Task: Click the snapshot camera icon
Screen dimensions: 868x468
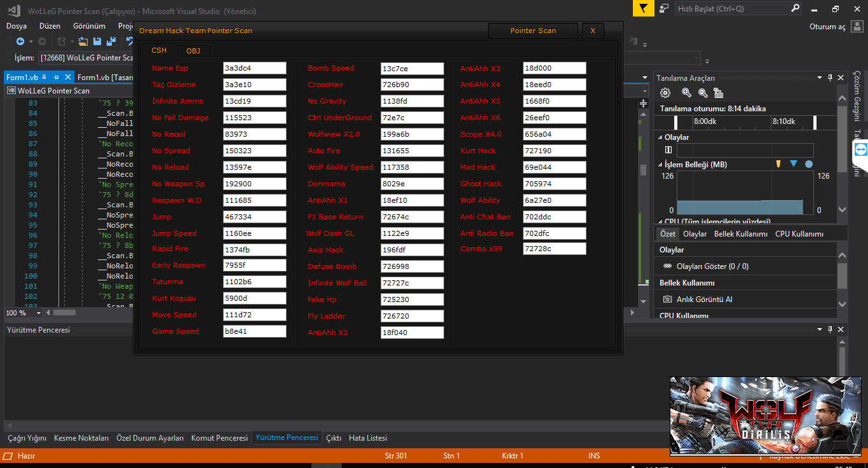Action: 667,299
